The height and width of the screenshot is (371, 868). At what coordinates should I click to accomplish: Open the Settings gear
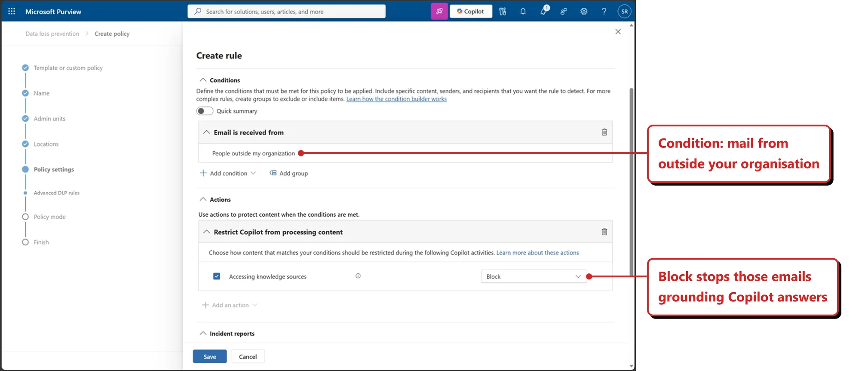click(584, 12)
